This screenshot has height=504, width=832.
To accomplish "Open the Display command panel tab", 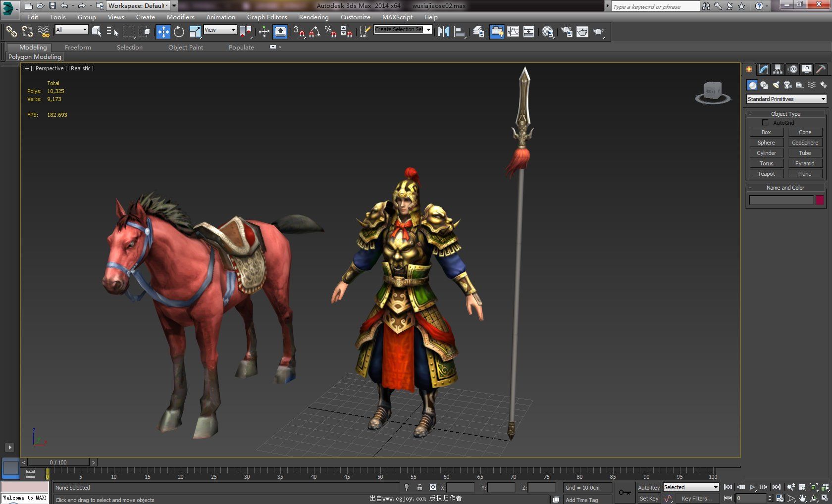I will click(x=807, y=69).
